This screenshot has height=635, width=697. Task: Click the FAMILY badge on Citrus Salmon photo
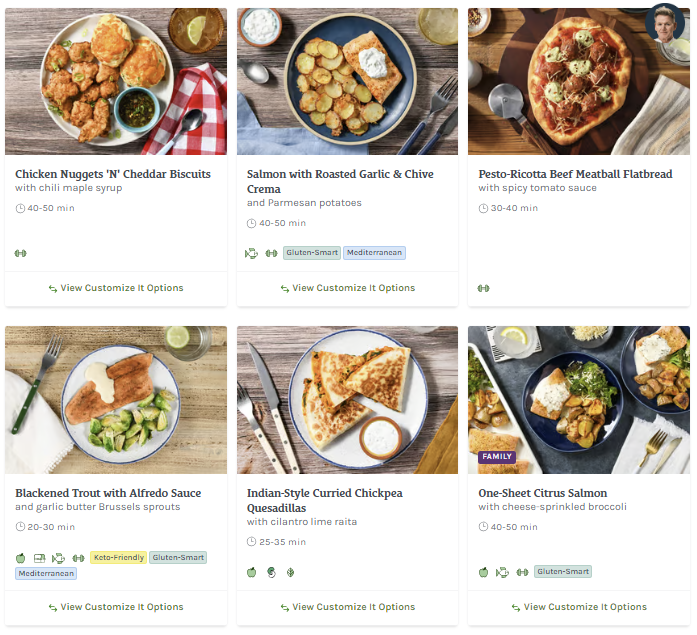click(497, 457)
